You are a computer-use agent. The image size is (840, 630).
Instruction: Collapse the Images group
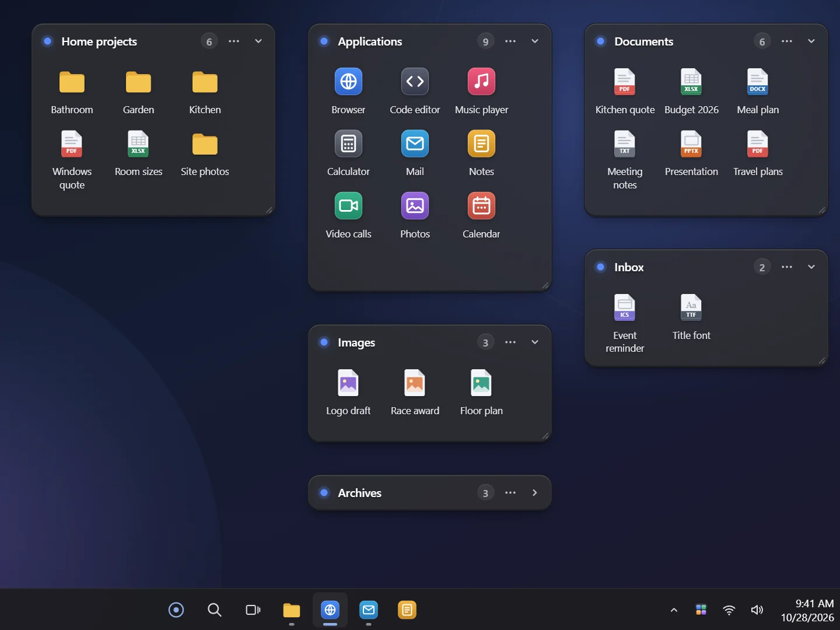(535, 342)
